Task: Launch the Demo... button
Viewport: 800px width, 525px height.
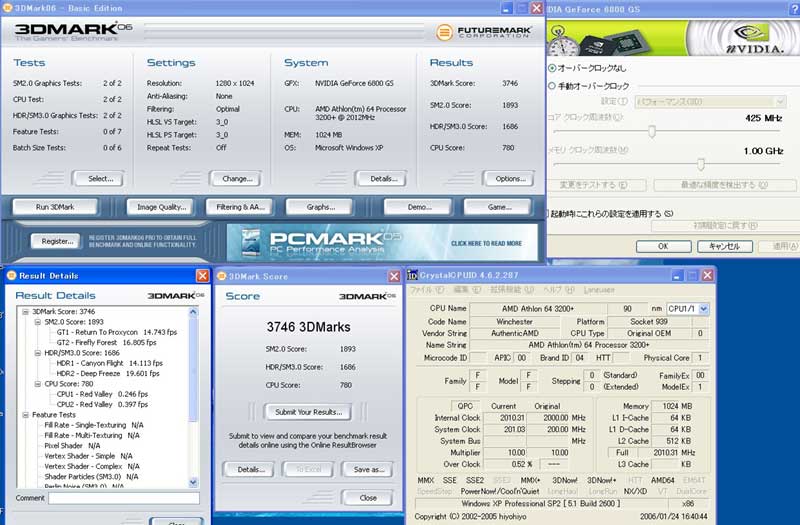Action: (419, 207)
